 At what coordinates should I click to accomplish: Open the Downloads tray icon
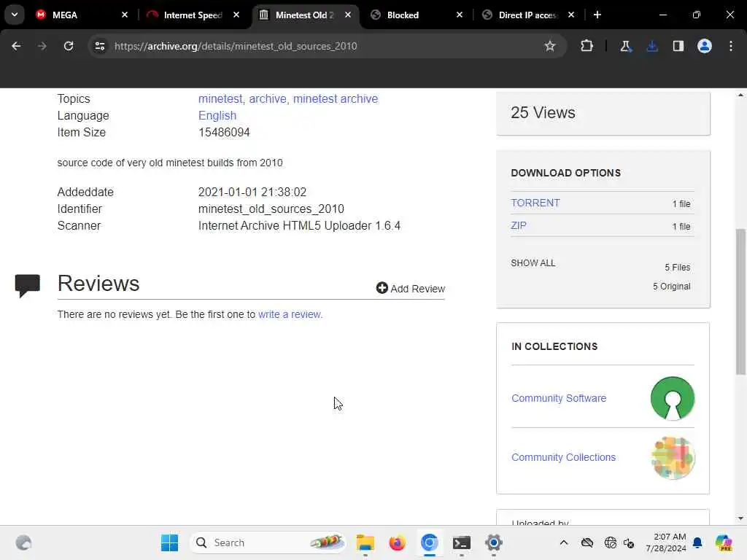pyautogui.click(x=651, y=46)
